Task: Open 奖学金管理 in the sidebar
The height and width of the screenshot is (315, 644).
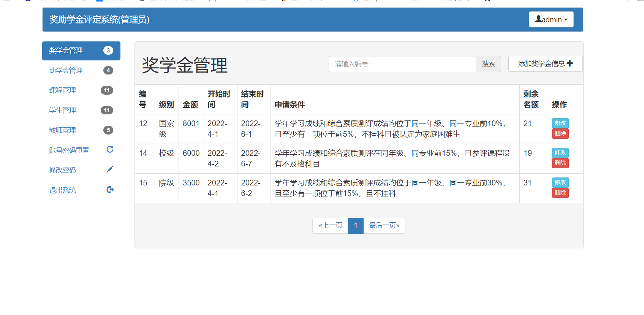Action: pyautogui.click(x=81, y=51)
